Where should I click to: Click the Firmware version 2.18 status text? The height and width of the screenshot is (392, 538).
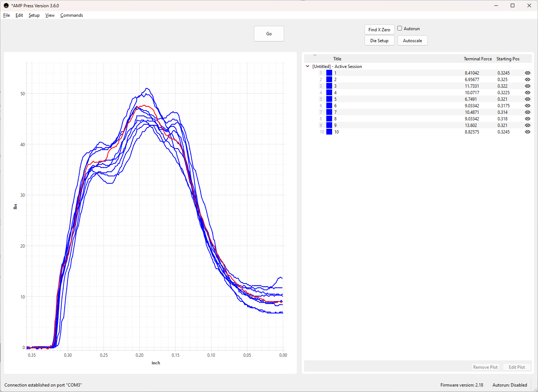[462, 385]
